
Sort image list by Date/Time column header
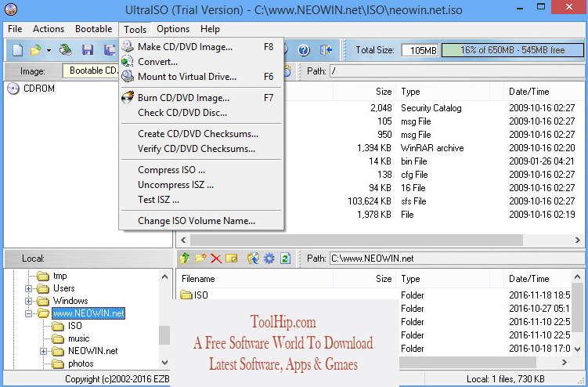[543, 92]
